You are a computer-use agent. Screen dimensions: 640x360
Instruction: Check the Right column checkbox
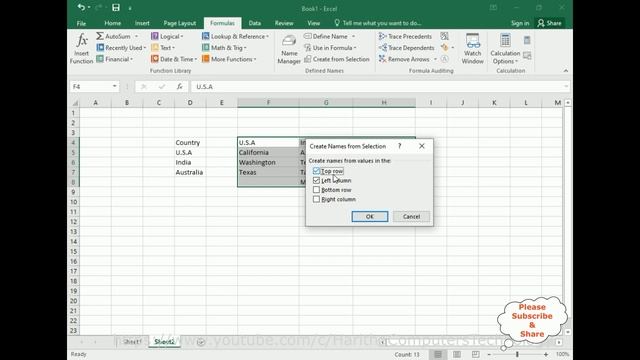click(x=316, y=199)
